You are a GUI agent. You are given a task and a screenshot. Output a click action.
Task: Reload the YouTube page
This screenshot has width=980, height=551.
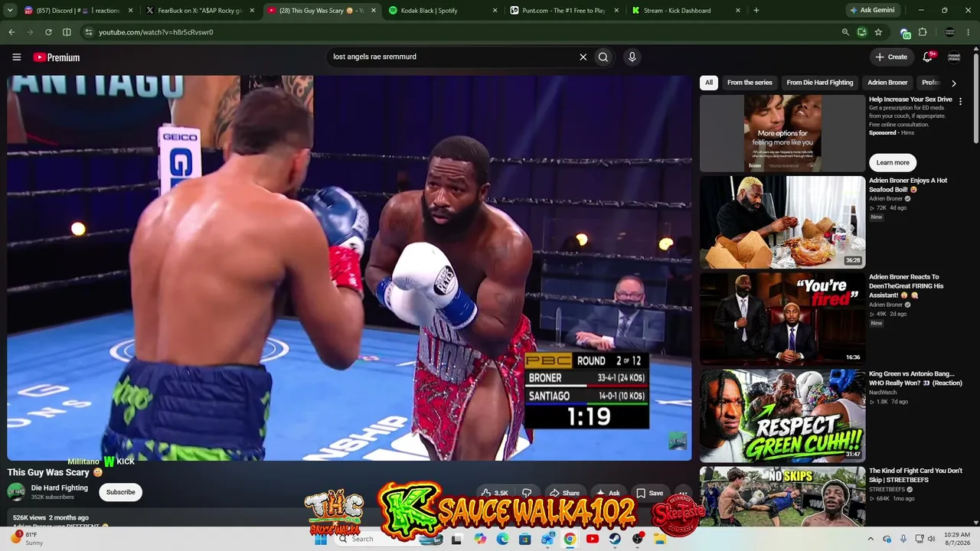coord(48,32)
